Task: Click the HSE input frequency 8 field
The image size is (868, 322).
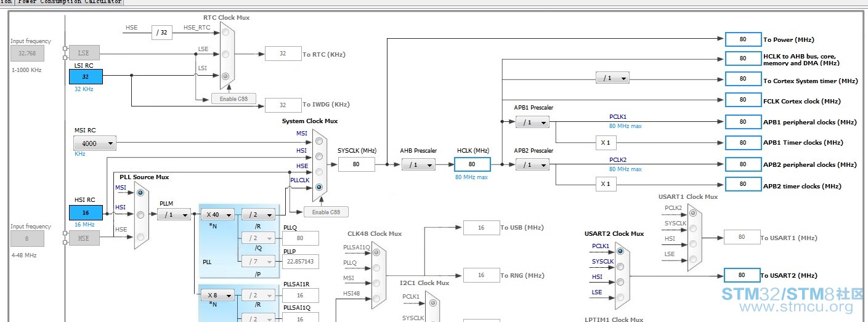Action: pos(27,238)
